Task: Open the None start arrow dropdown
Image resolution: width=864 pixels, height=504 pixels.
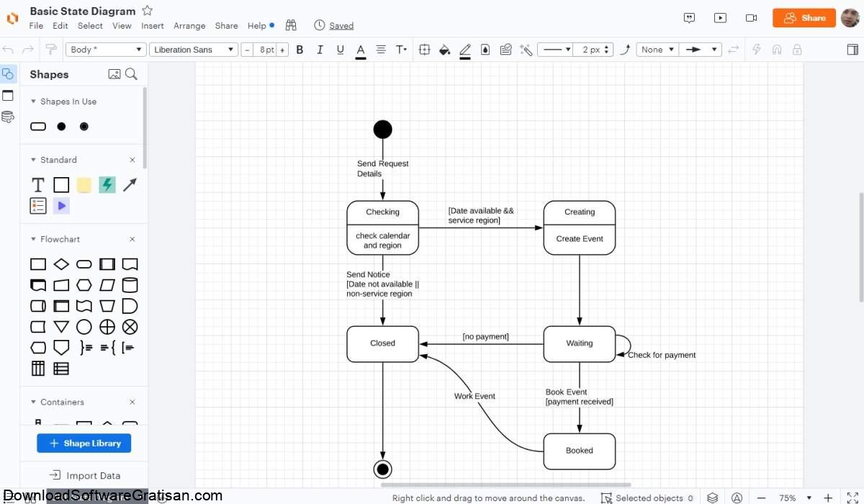Action: coord(657,50)
